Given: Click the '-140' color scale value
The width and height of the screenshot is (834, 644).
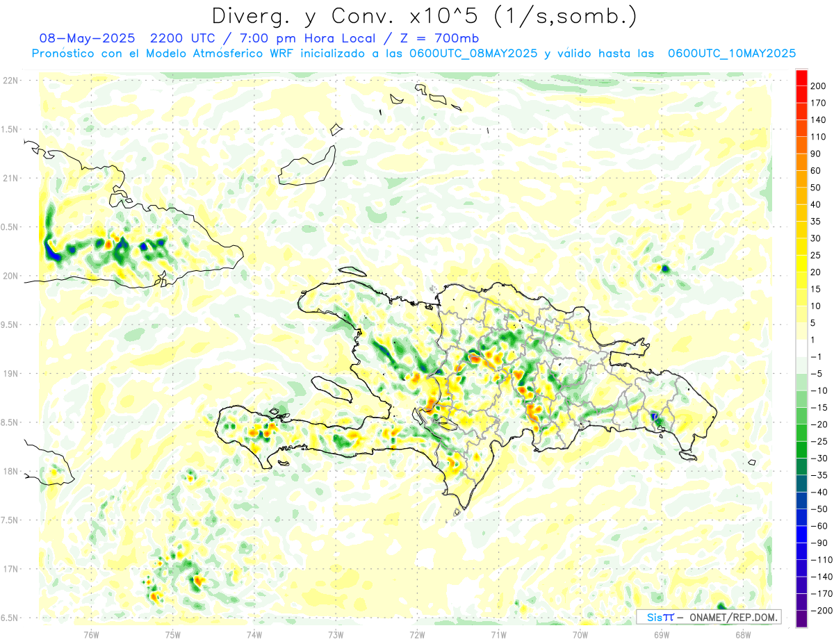Looking at the screenshot, I should click(x=820, y=577).
